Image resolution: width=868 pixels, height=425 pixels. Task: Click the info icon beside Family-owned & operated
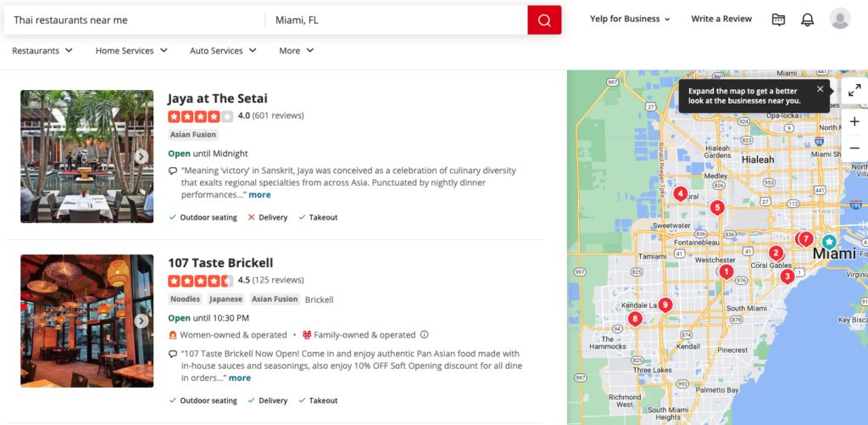click(425, 335)
